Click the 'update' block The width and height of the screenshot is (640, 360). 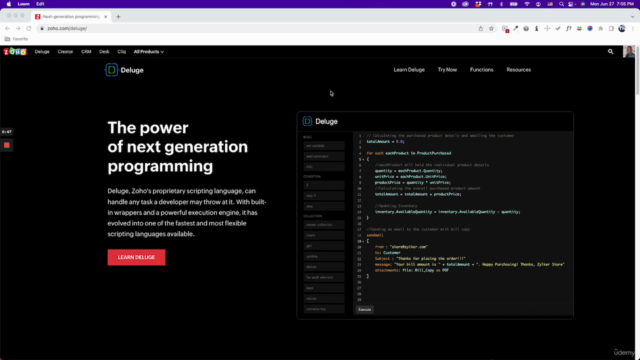pos(324,256)
